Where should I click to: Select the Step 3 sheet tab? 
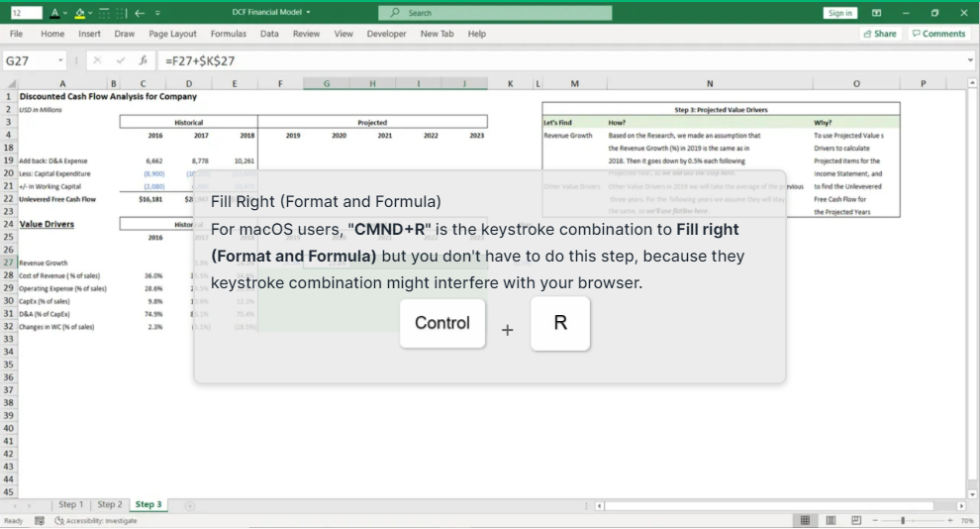click(148, 504)
